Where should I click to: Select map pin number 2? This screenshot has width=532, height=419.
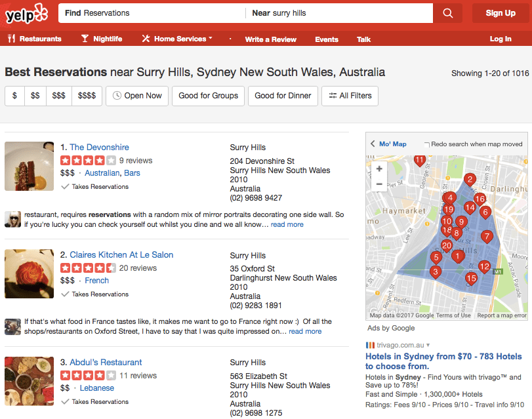click(470, 180)
